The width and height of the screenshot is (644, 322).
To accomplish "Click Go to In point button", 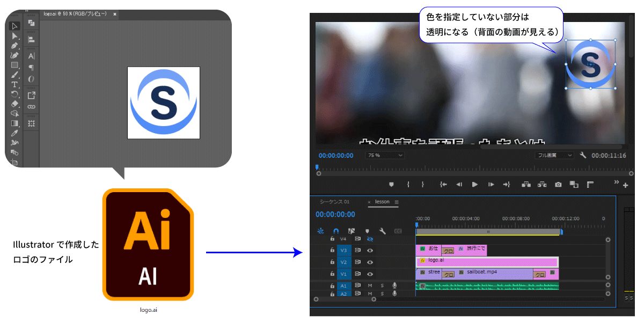I will (443, 184).
